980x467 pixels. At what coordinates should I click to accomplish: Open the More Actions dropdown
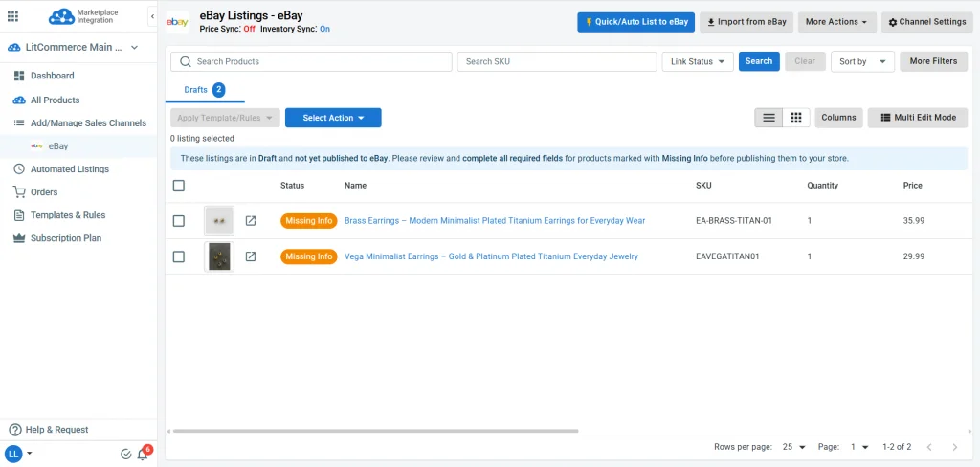tap(836, 22)
